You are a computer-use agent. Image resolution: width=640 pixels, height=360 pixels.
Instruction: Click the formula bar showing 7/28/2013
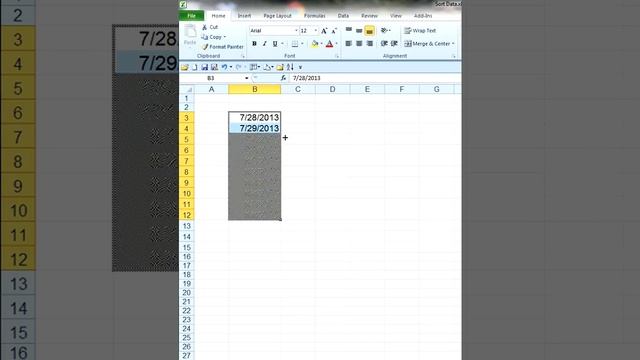(375, 78)
